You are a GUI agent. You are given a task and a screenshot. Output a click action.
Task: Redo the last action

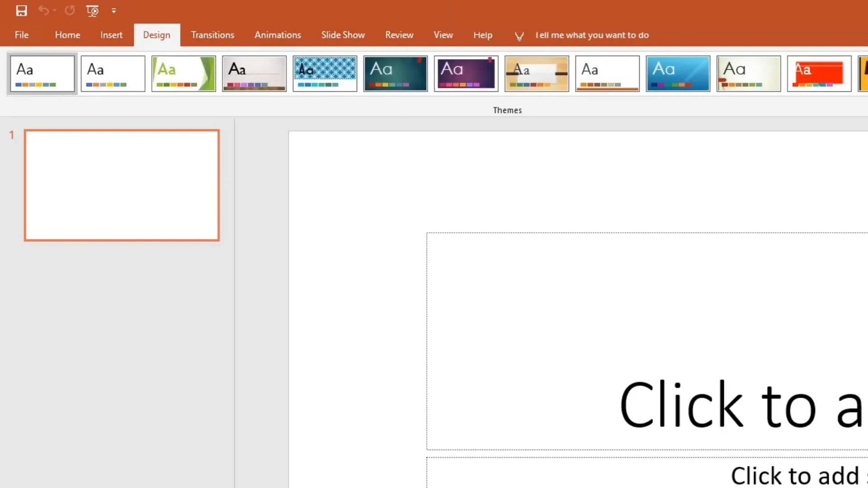(70, 11)
